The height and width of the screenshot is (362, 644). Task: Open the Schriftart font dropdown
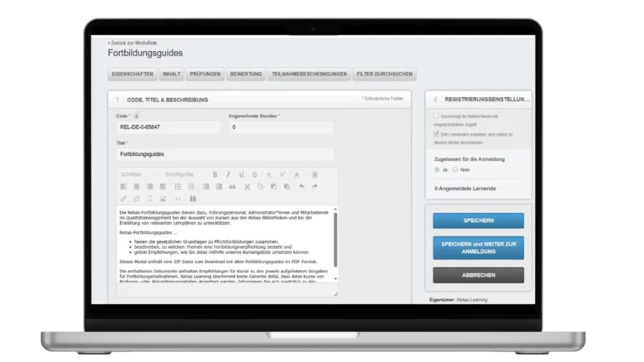(139, 174)
